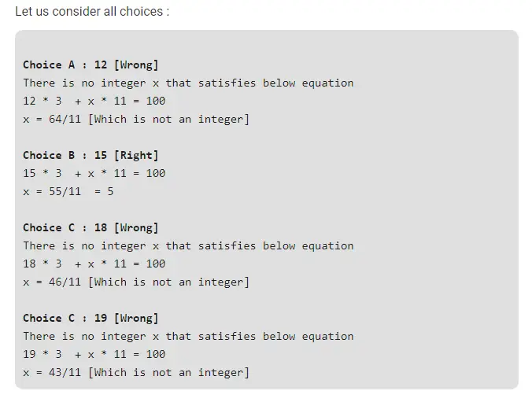Image resolution: width=532 pixels, height=402 pixels.
Task: Click the 'Let us consider all choices' text
Action: 92,13
